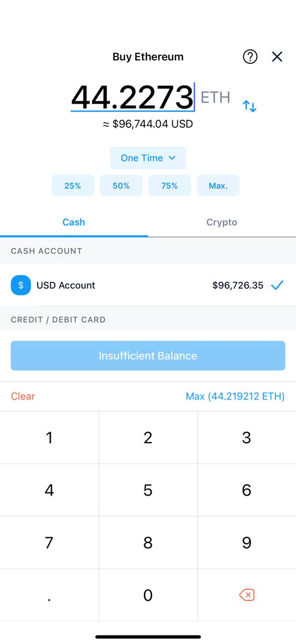
Task: Tap the number 5 key
Action: tap(148, 490)
